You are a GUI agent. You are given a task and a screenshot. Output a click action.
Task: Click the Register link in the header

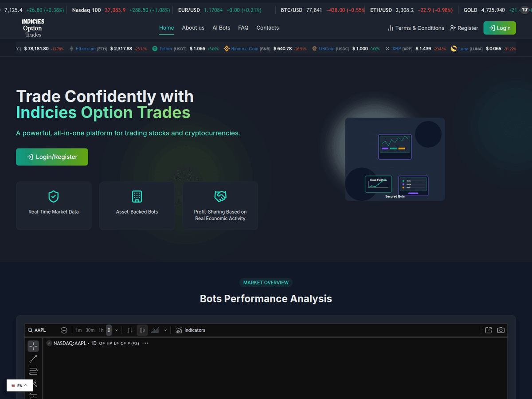[x=464, y=28]
